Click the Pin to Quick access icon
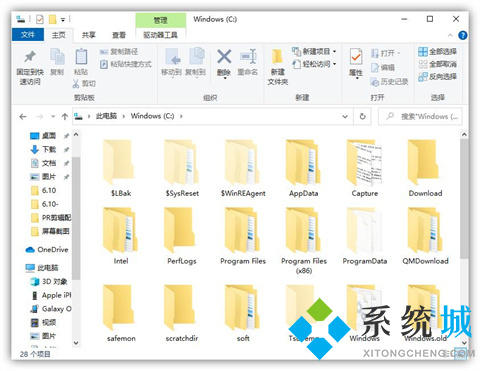480x371 pixels. [x=30, y=57]
